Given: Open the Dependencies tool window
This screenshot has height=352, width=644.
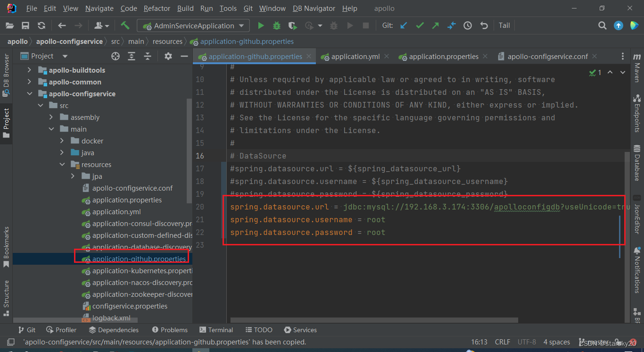Looking at the screenshot, I should click(x=114, y=330).
